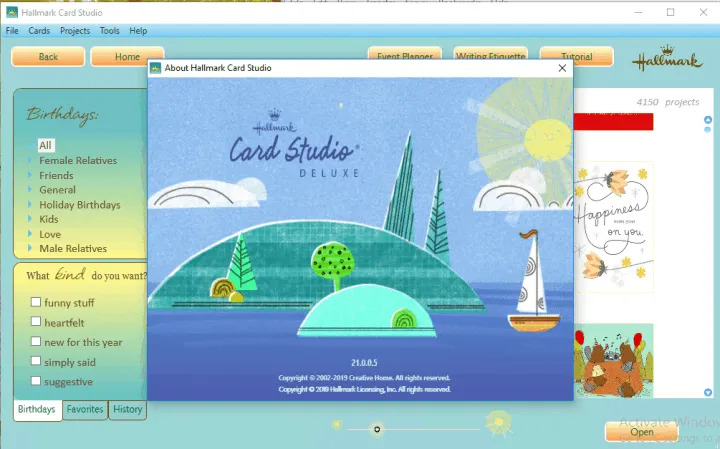Open the Projects menu
The height and width of the screenshot is (449, 720).
75,31
